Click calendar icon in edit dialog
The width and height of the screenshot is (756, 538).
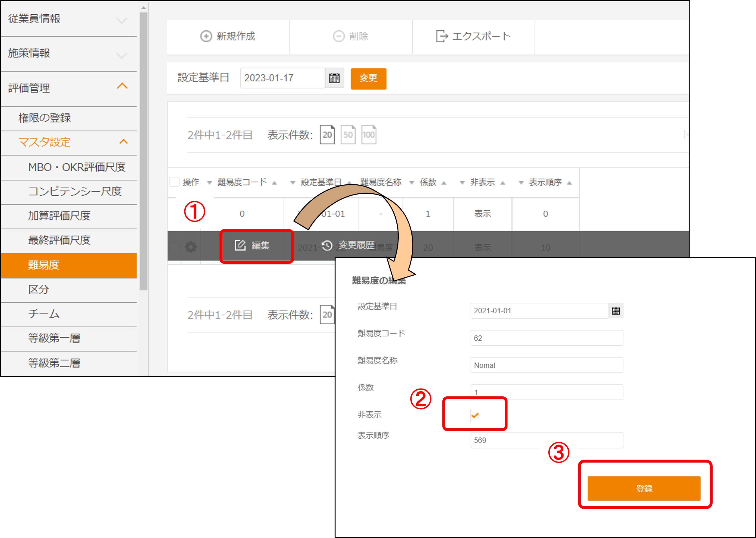pyautogui.click(x=616, y=311)
